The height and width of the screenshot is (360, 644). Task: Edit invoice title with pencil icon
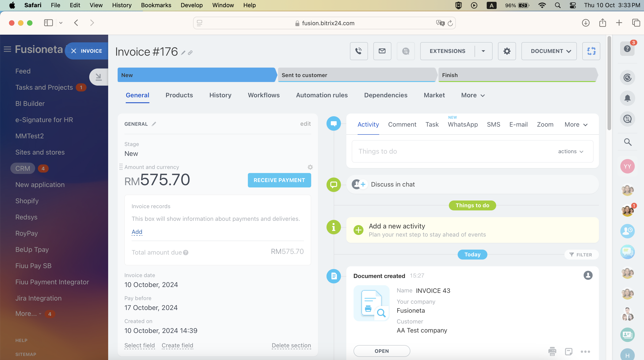point(183,53)
